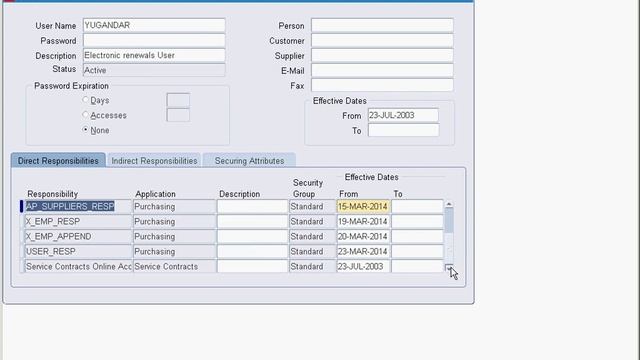Viewport: 640px width, 360px height.
Task: Select the X_EMP_APPEND responsibility cell
Action: pyautogui.click(x=78, y=237)
